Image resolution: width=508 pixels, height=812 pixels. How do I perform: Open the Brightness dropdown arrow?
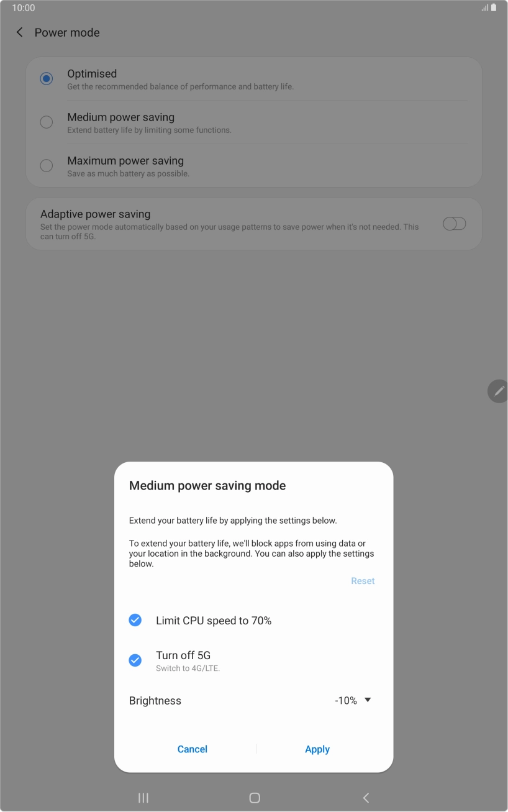coord(368,700)
